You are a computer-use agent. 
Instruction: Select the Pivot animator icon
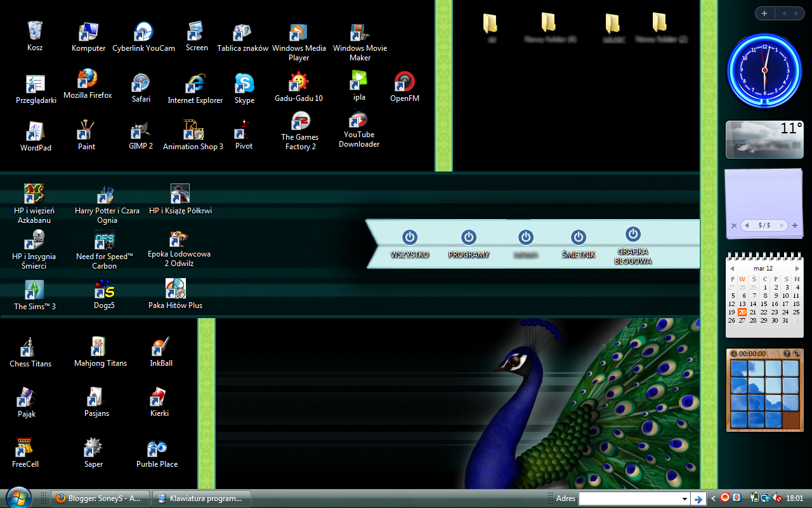click(244, 135)
